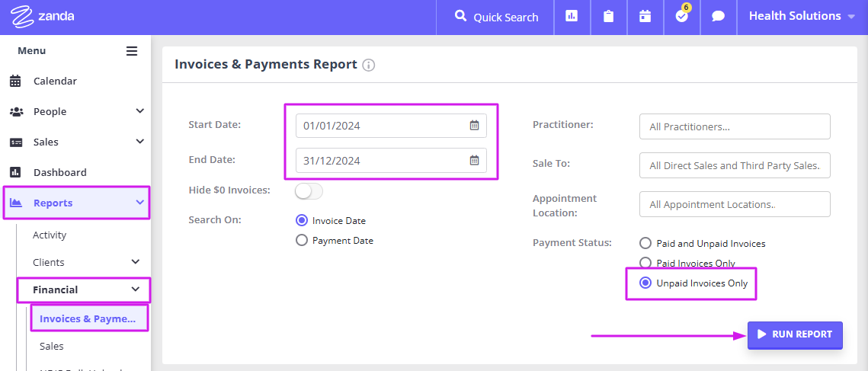Click the Invoices & Payments Report heading
868x371 pixels.
coord(266,64)
